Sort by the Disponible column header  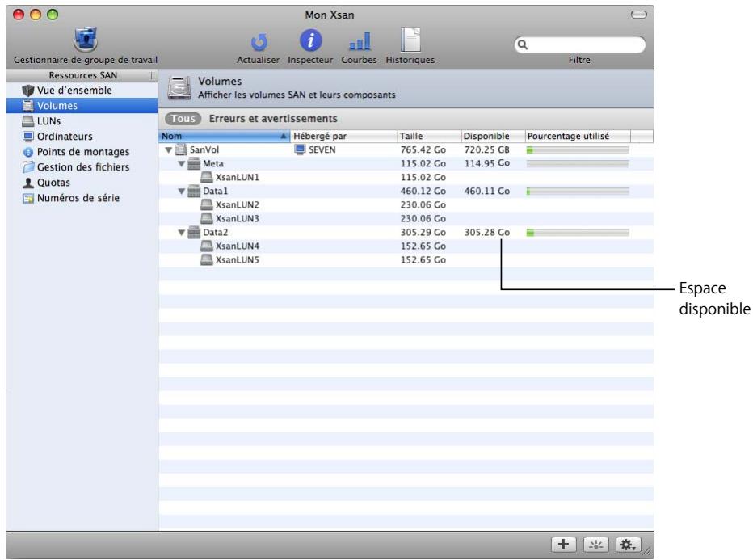[493, 136]
